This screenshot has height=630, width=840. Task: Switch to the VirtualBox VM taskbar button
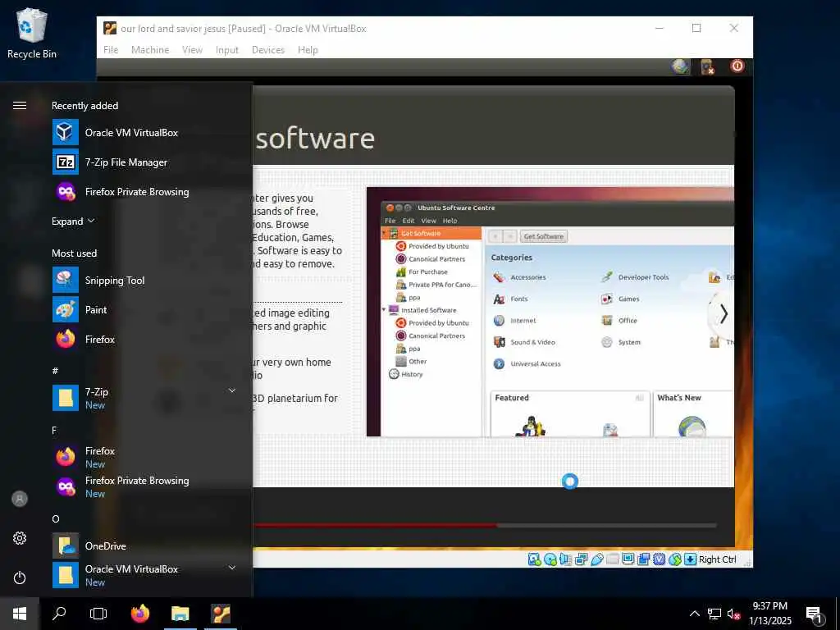[x=220, y=614]
